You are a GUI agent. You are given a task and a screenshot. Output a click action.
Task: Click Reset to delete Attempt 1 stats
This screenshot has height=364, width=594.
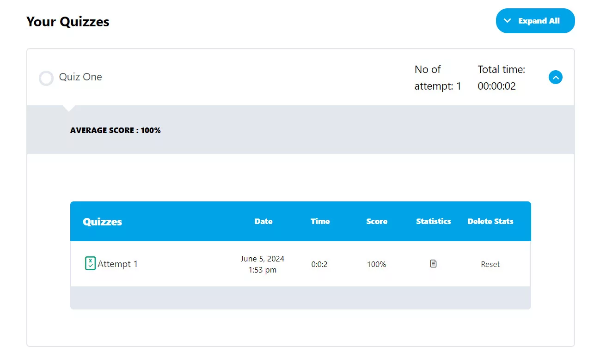[x=490, y=264]
